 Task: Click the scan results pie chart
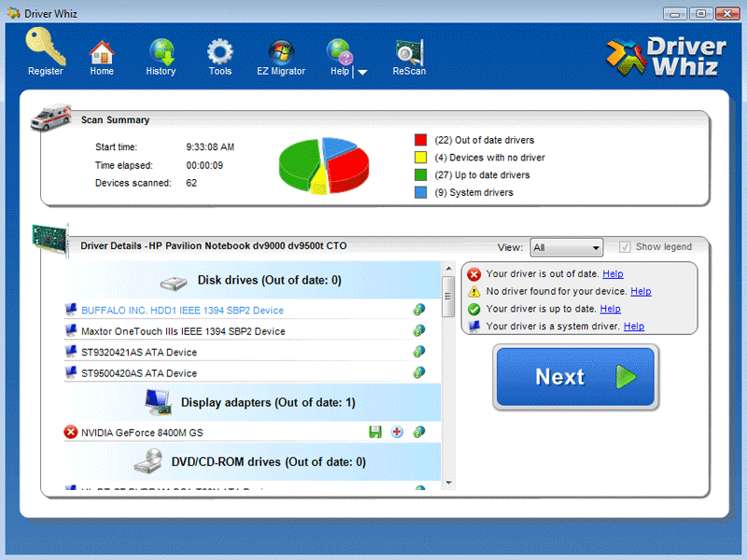click(324, 165)
